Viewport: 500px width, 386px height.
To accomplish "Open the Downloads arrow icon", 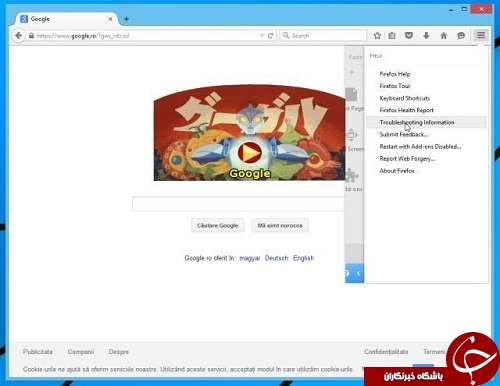I will click(426, 35).
